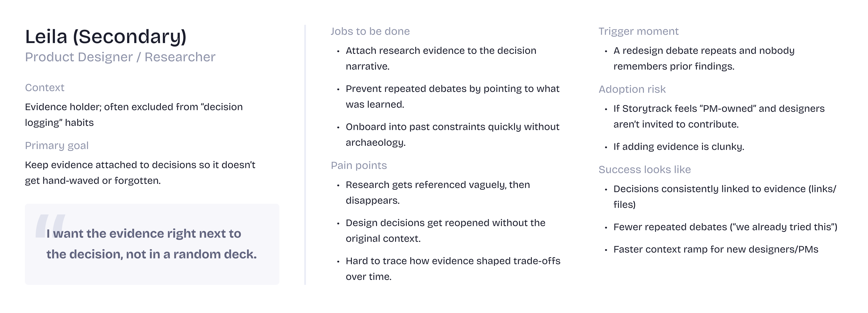Click the "Trigger moment" heading
Viewport: 868px width, 313px height.
point(638,31)
